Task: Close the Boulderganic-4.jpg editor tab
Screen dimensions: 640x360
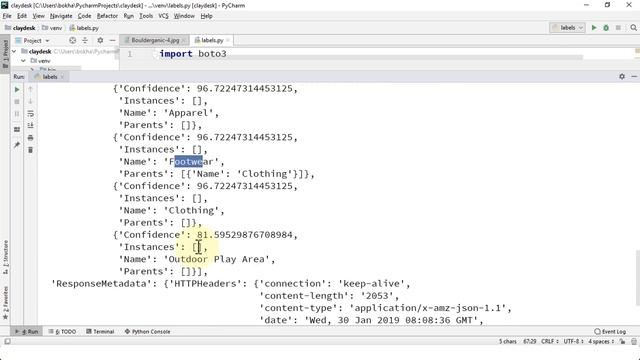Action: click(184, 40)
